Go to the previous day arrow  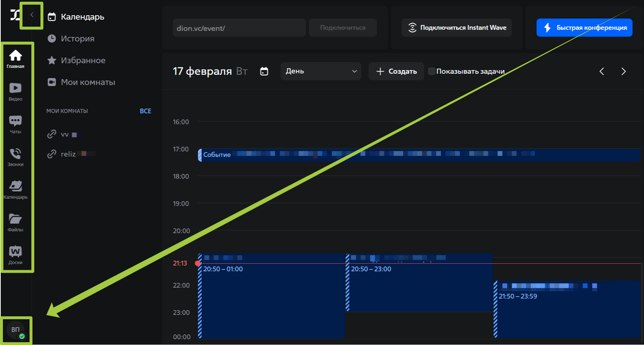coord(602,72)
